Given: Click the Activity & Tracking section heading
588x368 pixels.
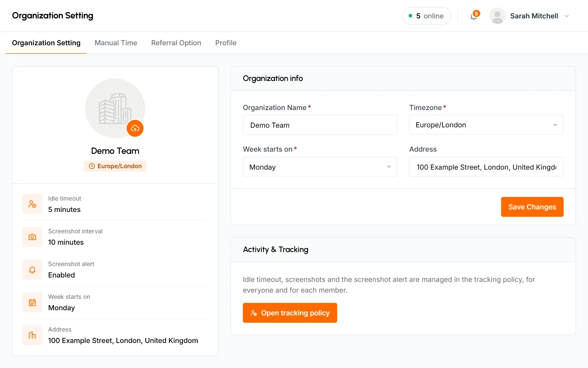Looking at the screenshot, I should coord(276,250).
